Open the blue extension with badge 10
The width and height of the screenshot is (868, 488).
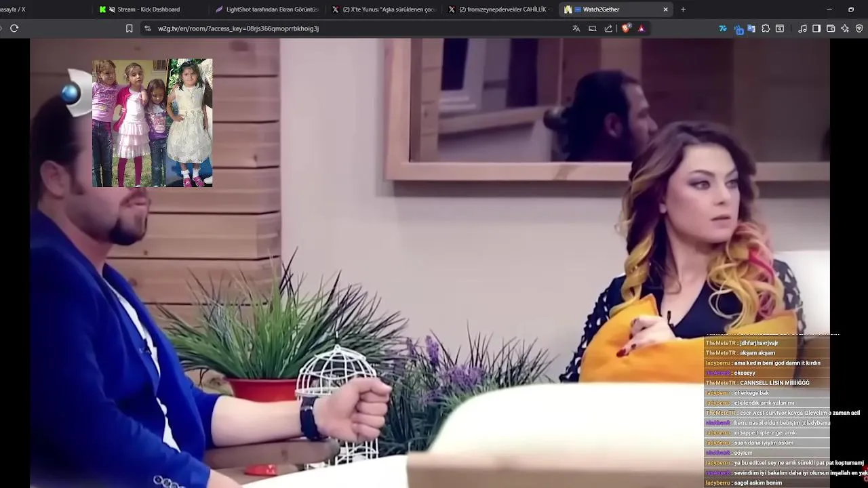click(x=738, y=29)
